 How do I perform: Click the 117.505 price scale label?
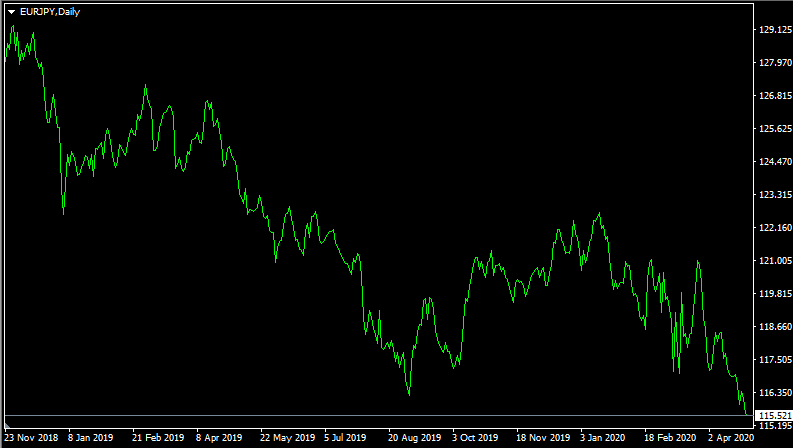coord(775,360)
